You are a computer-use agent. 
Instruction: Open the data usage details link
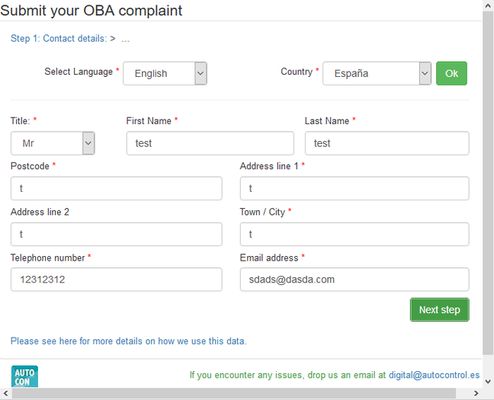pos(129,341)
